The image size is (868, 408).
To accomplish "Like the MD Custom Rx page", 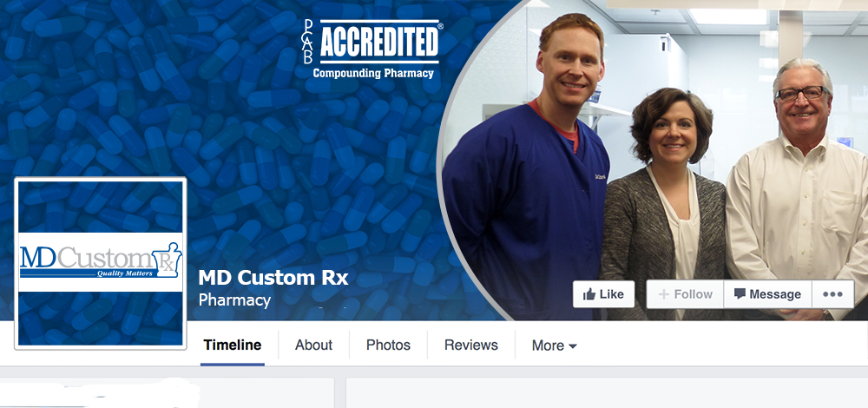I will point(603,294).
